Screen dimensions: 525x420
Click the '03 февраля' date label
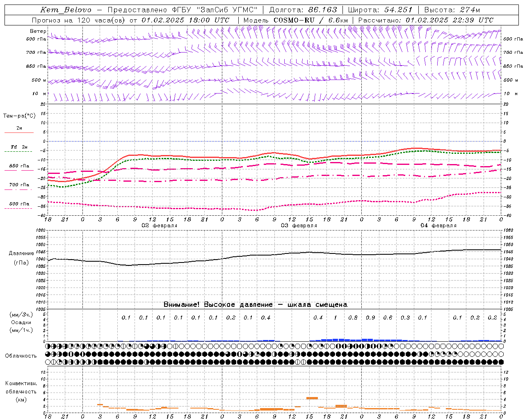pos(299,226)
